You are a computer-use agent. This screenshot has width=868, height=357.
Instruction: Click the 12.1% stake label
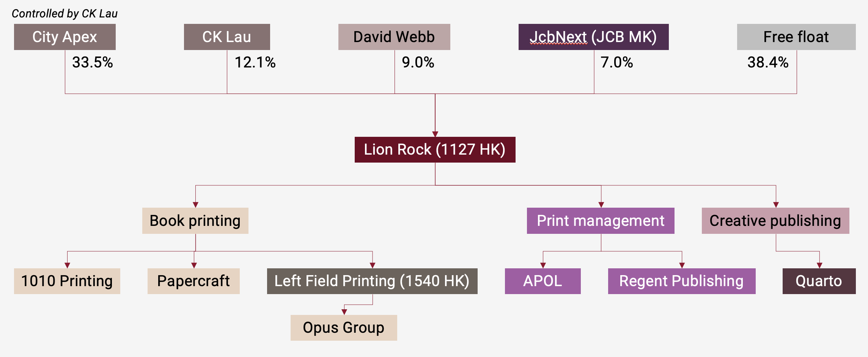click(x=255, y=63)
